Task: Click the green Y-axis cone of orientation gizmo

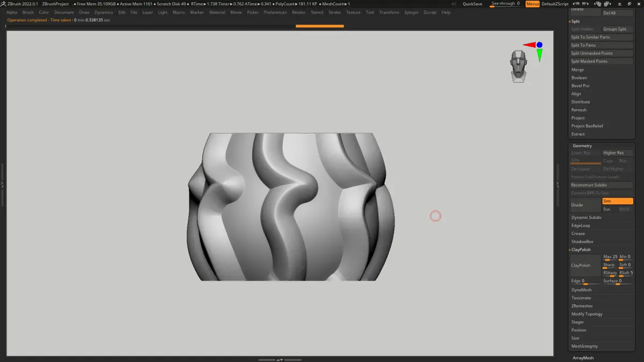Action: point(539,55)
